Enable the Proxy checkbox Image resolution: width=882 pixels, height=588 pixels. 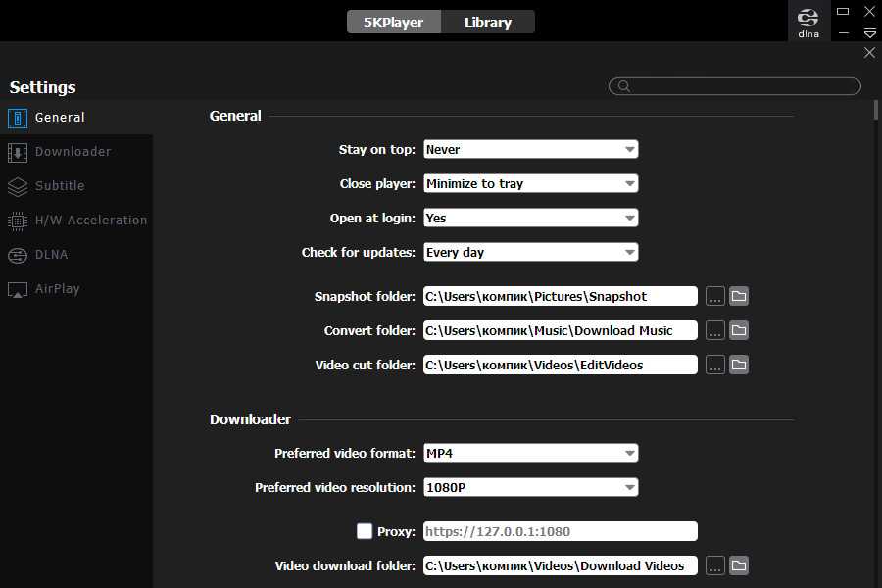coord(365,531)
